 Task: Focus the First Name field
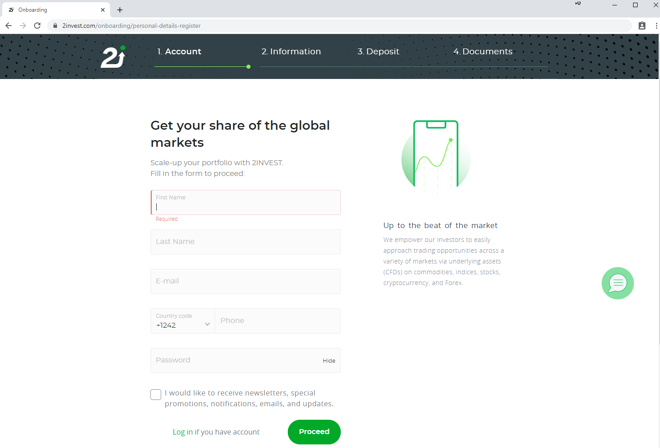click(245, 203)
